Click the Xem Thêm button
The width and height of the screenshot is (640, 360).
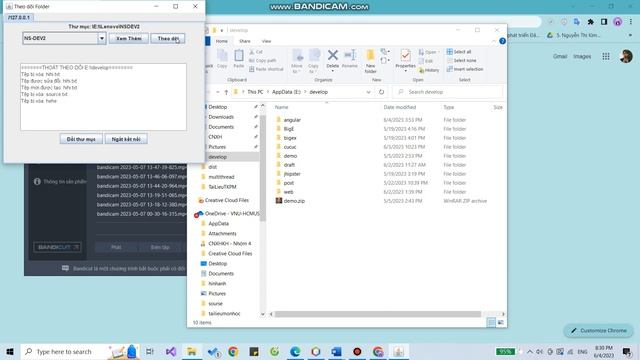129,38
